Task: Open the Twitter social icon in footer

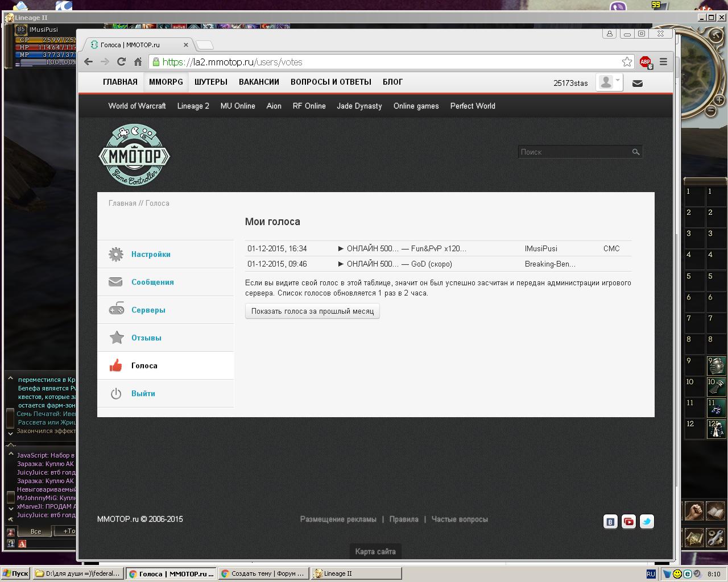Action: (x=647, y=522)
